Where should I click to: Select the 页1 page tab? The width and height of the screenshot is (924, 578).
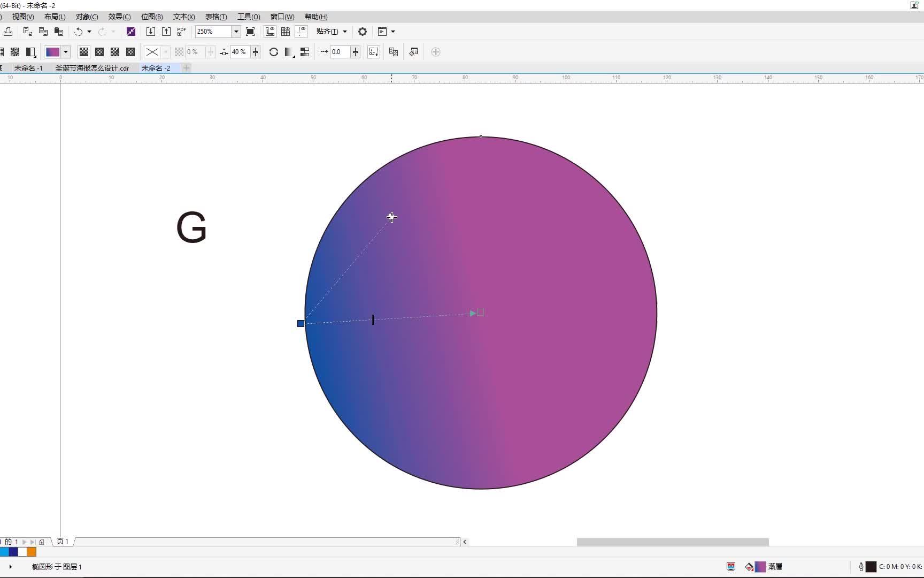click(x=63, y=542)
